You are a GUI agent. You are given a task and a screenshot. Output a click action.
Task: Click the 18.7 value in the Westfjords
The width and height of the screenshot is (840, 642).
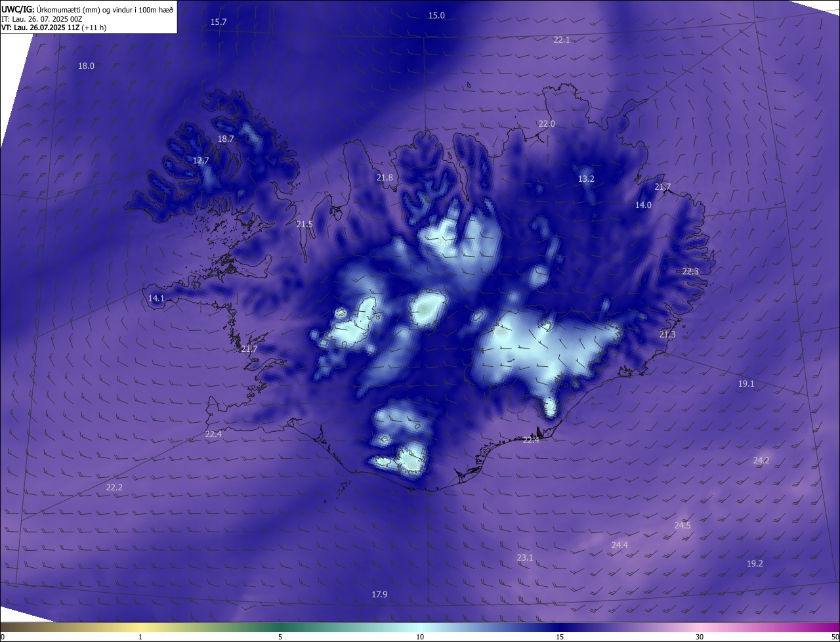point(226,139)
